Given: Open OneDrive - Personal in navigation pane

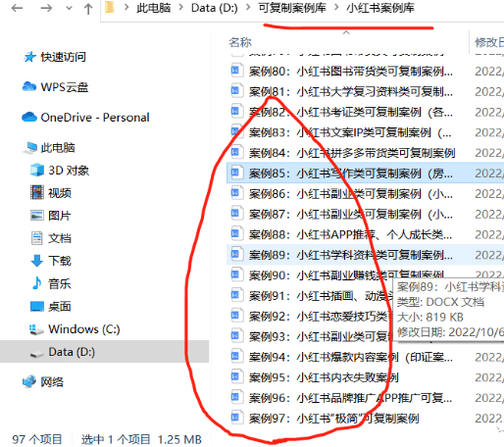Looking at the screenshot, I should 95,118.
